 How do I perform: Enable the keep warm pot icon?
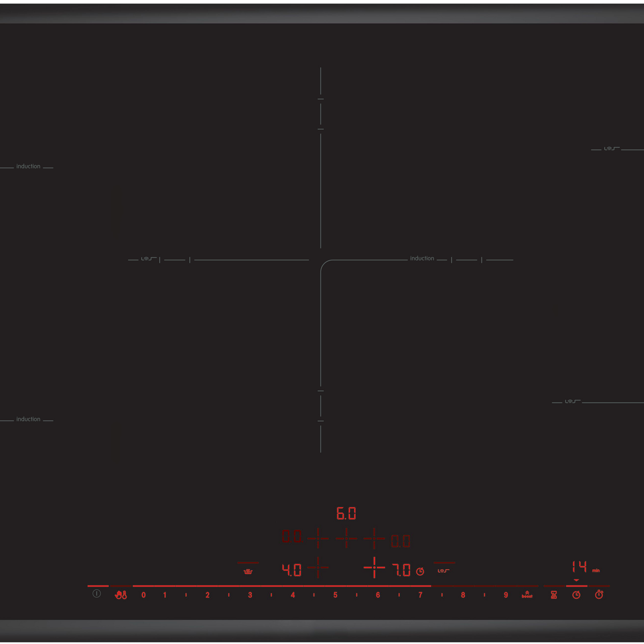pos(248,571)
